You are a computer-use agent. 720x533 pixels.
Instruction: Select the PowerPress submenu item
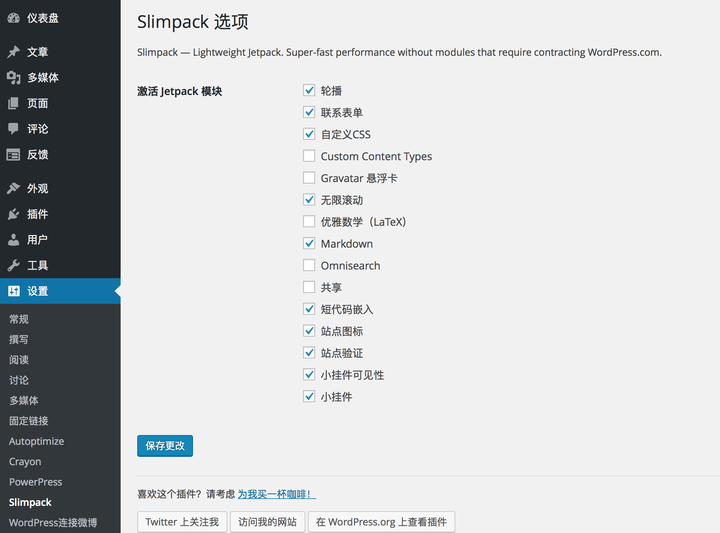tap(35, 482)
